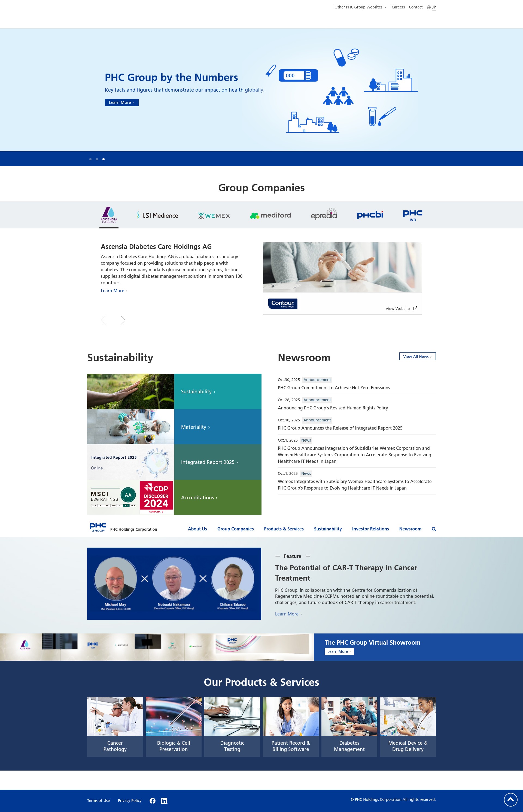Viewport: 523px width, 812px height.
Task: Select the mediford logo tab
Action: pos(271,215)
